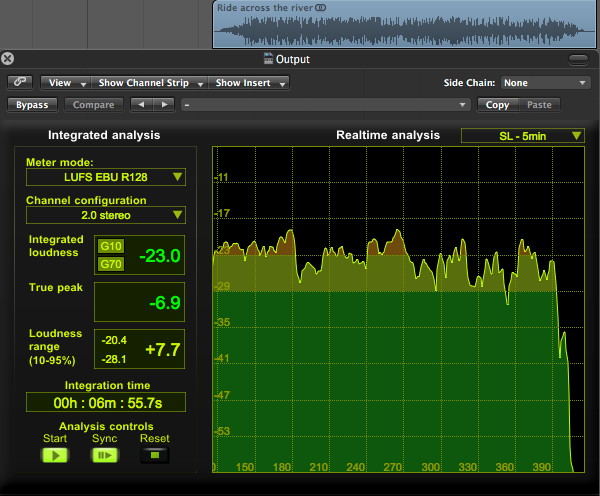Click the loop icon on the audio region
The height and width of the screenshot is (496, 600).
[321, 8]
